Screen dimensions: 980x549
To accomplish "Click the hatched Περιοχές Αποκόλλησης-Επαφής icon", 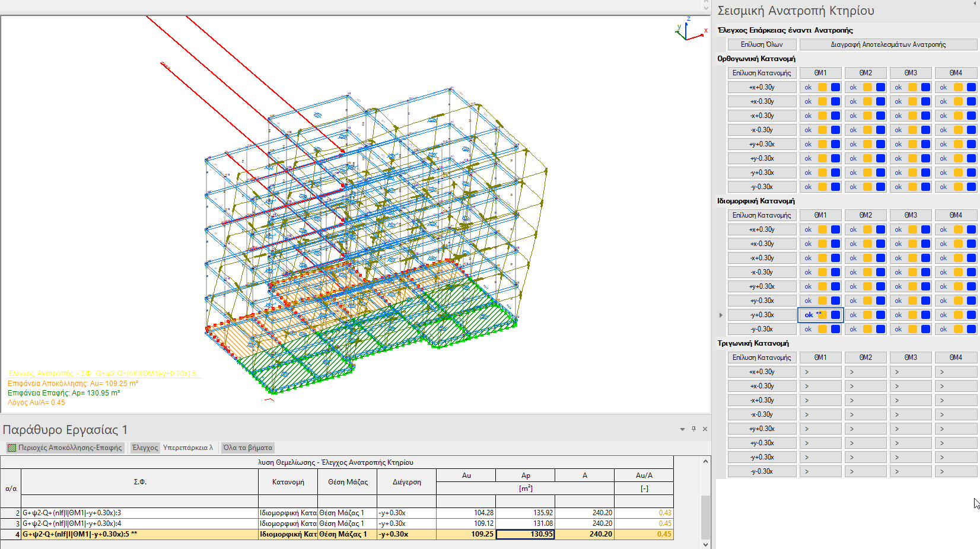I will point(12,448).
